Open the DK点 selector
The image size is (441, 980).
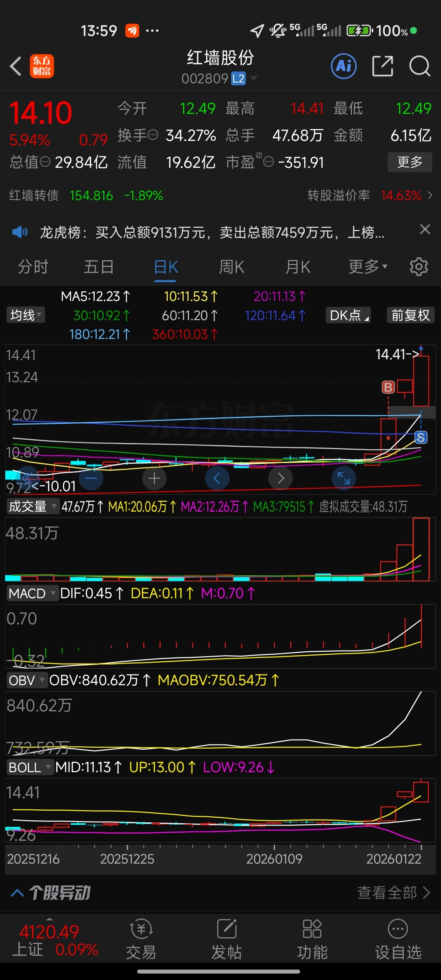[x=348, y=315]
